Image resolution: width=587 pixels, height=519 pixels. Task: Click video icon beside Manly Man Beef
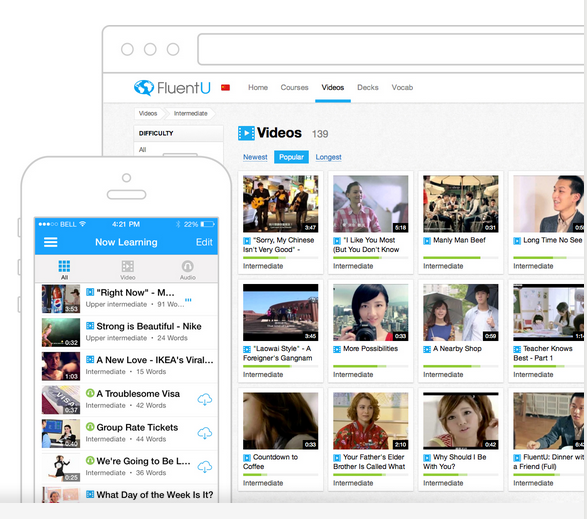(x=427, y=241)
